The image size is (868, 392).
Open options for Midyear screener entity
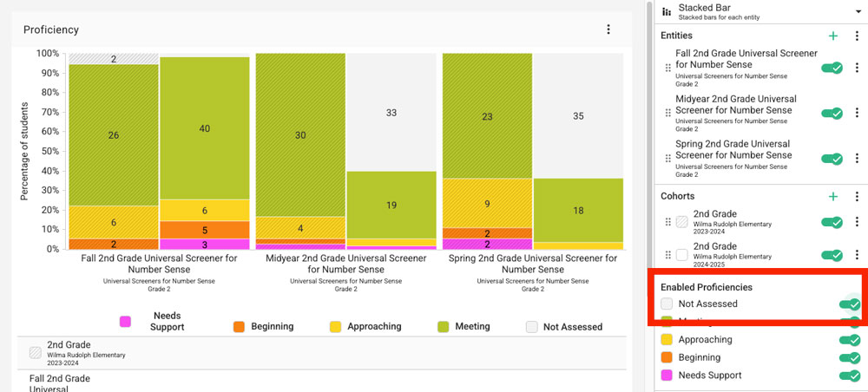tap(857, 113)
